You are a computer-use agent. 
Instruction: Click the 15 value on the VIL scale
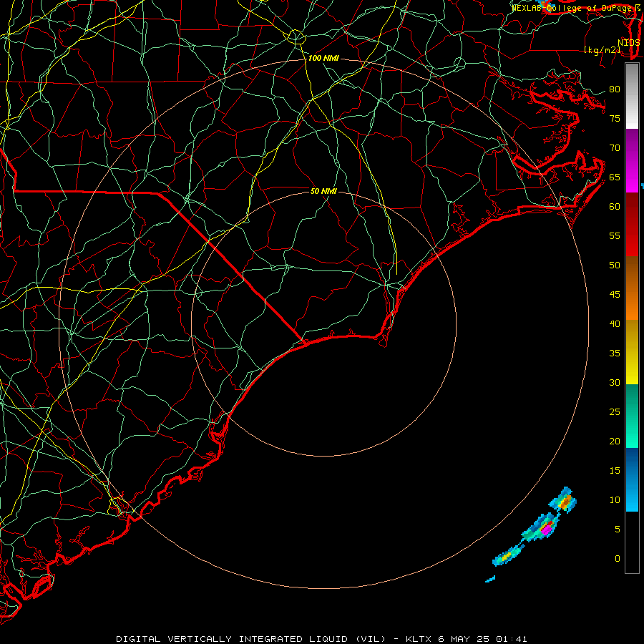[x=615, y=471]
